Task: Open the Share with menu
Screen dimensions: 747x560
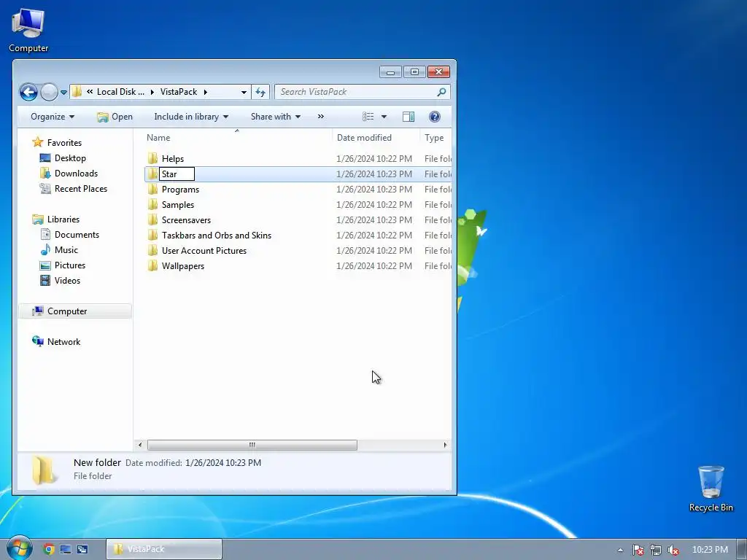Action: pyautogui.click(x=275, y=117)
